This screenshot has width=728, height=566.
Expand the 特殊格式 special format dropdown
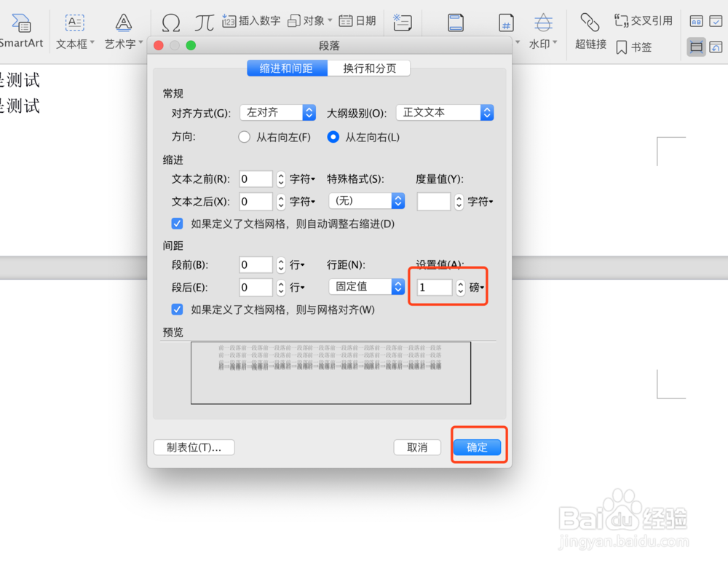[x=366, y=201]
